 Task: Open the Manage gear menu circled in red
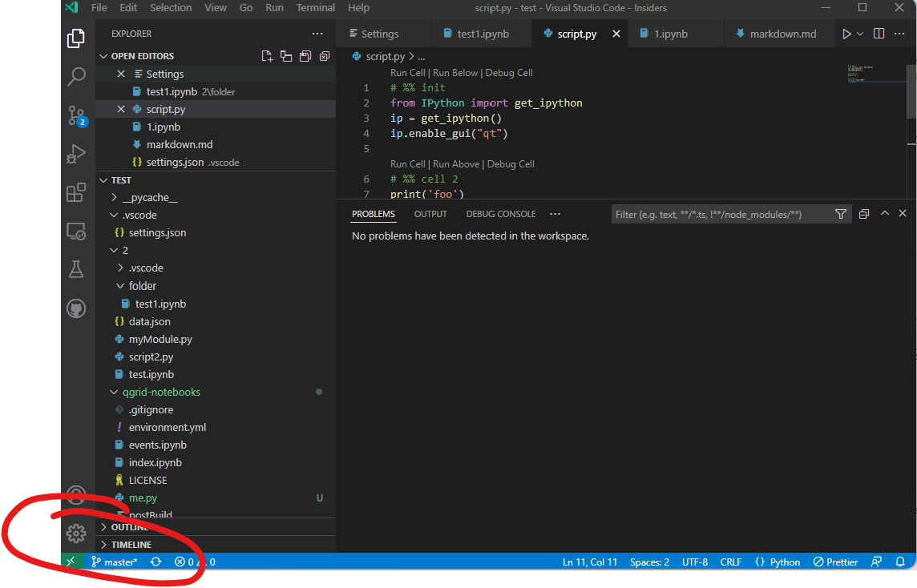coord(76,533)
